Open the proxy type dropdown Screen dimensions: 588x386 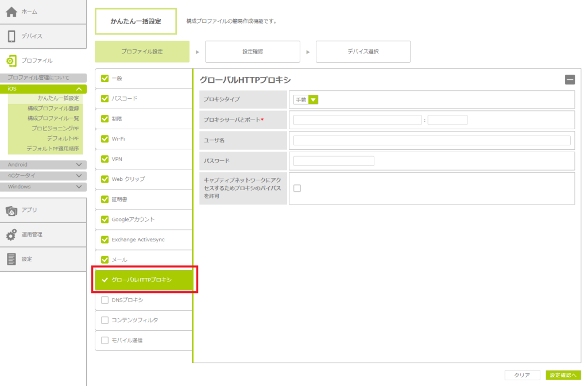pos(313,100)
